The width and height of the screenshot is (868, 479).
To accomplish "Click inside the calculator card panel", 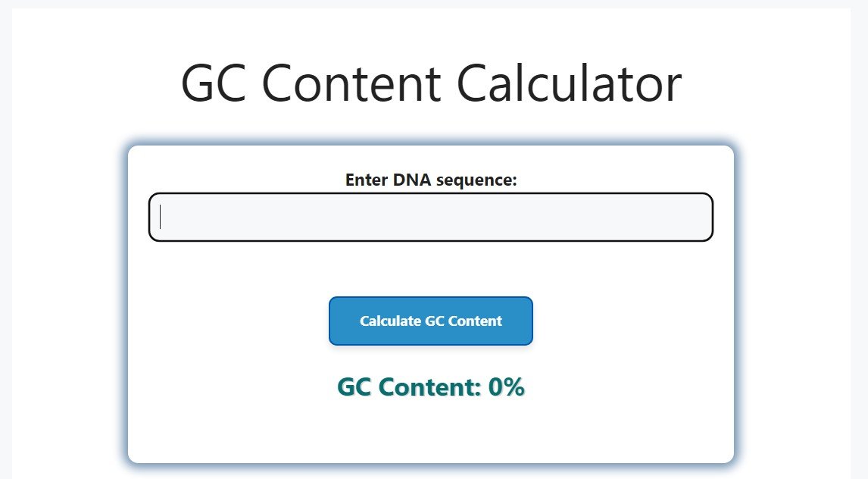I will point(430,424).
